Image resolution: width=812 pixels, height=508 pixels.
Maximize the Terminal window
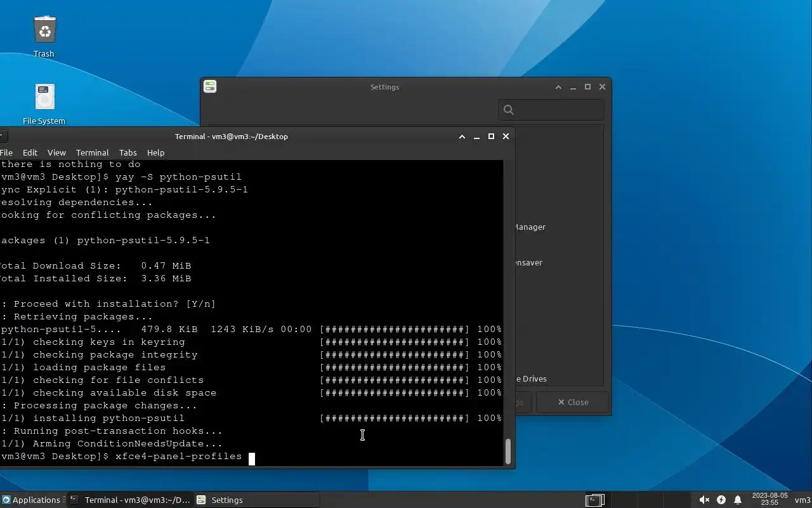coord(491,137)
